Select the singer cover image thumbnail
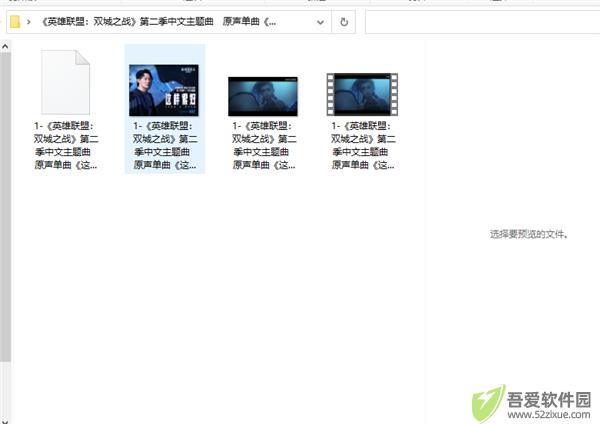The image size is (600, 424). (x=164, y=90)
